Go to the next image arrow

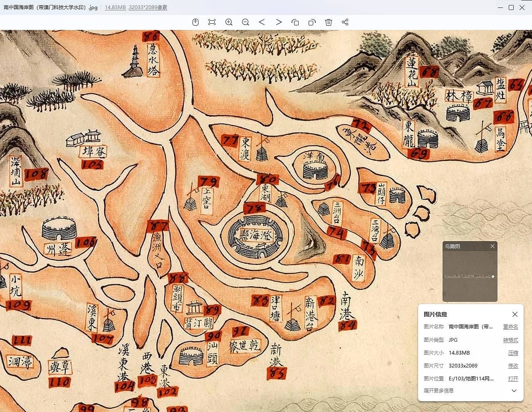pyautogui.click(x=279, y=22)
